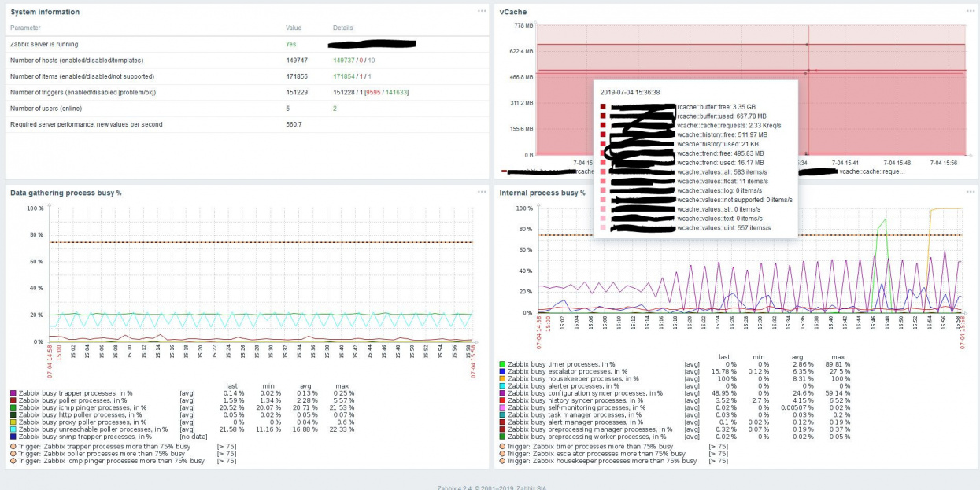Click the orange housekeeper processes legend swatch

tap(502, 378)
